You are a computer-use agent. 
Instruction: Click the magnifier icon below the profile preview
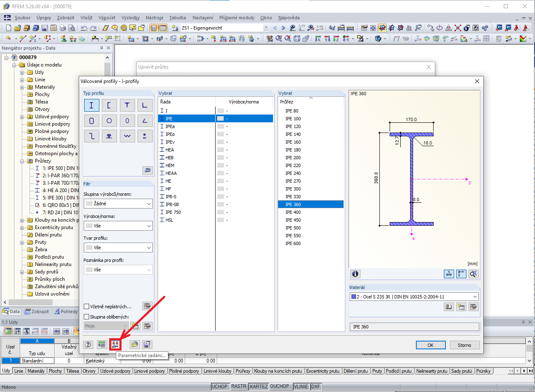pos(473,274)
